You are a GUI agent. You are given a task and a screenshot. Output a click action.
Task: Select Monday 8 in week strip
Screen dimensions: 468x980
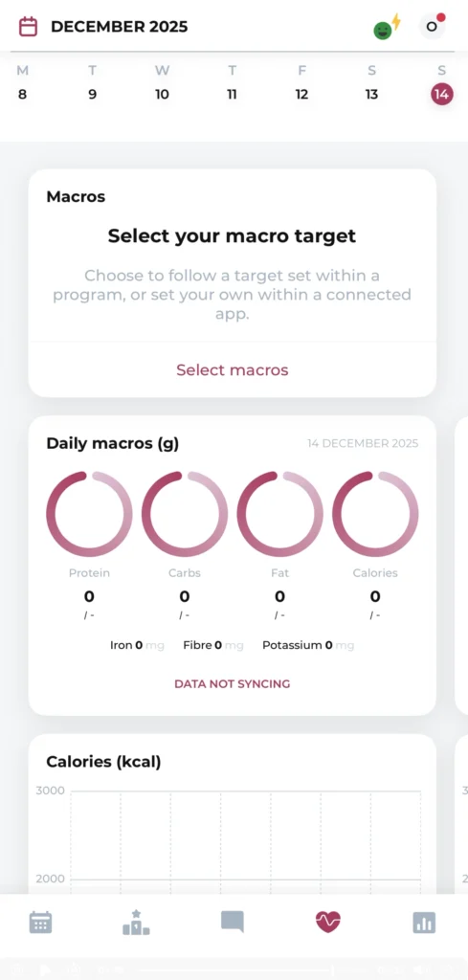point(23,83)
